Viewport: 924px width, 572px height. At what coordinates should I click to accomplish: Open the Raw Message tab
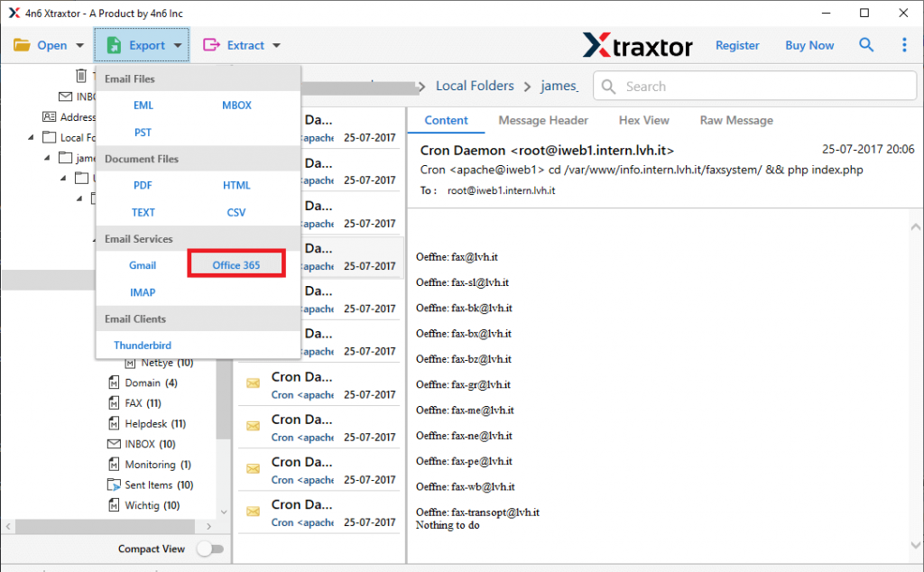[x=736, y=120]
